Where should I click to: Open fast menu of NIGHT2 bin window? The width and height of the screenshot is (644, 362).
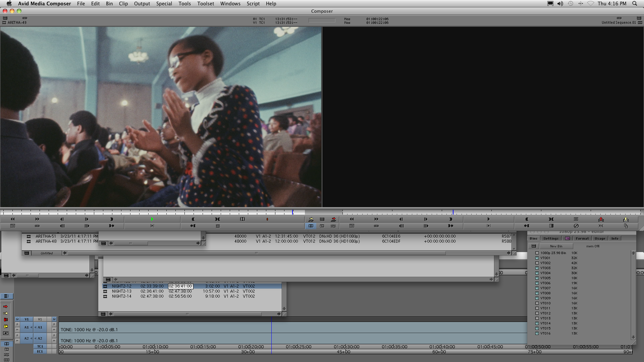coord(103,314)
